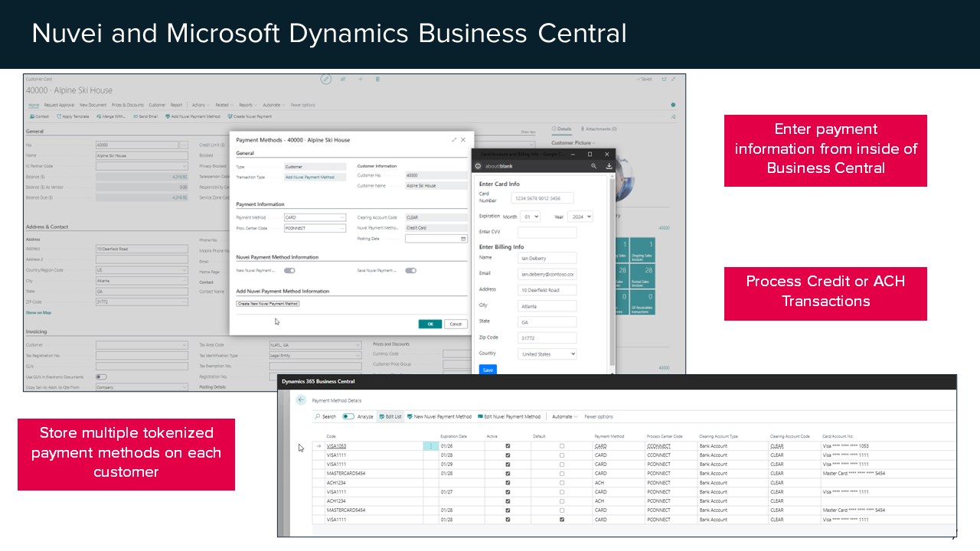Viewport: 980px width, 551px height.
Task: Check Default for the VISA1053 row
Action: tap(562, 446)
